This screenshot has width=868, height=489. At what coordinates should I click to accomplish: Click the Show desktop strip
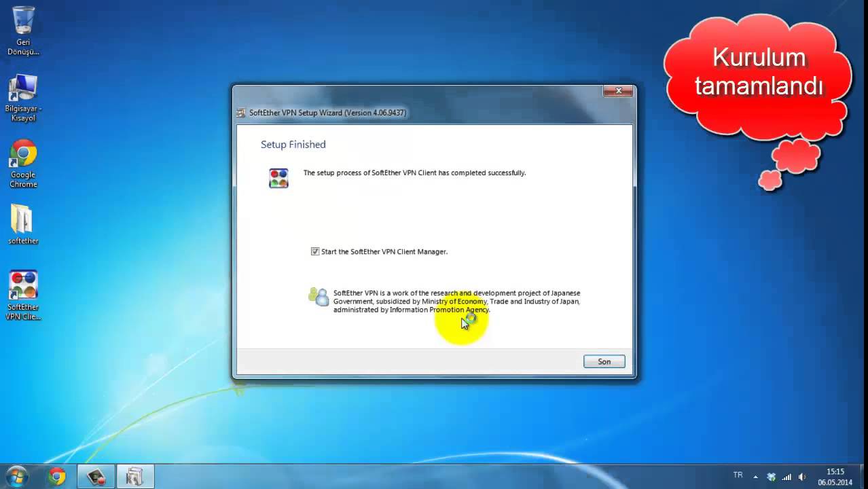coord(863,477)
